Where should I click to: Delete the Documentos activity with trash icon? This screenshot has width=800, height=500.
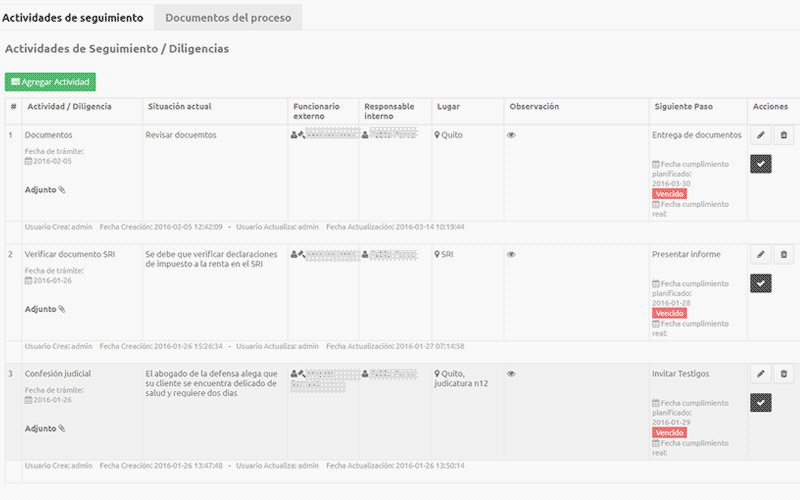(784, 135)
